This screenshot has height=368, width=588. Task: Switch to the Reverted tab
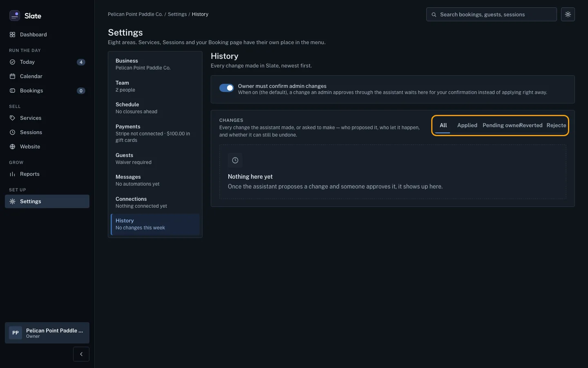531,126
